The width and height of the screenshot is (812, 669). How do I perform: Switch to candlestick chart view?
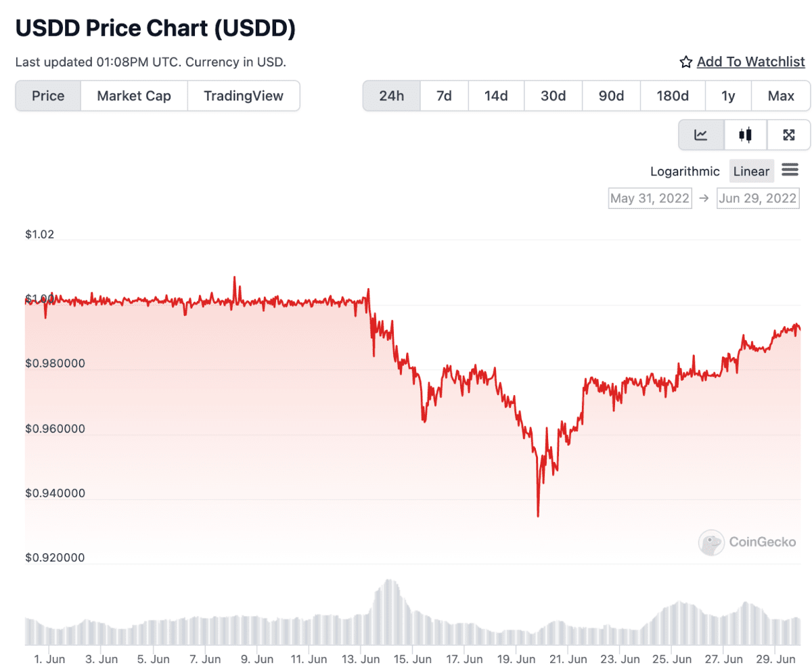point(744,135)
